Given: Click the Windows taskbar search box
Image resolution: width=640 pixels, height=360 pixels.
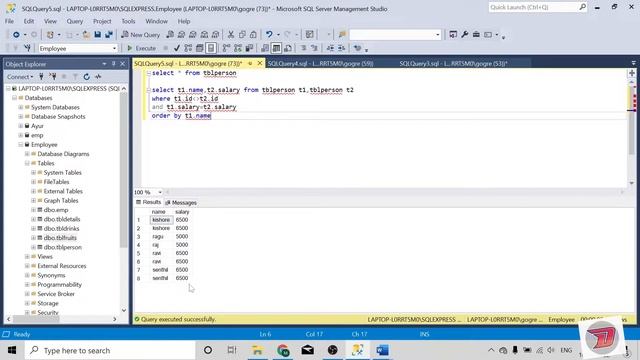Looking at the screenshot, I should 110,350.
